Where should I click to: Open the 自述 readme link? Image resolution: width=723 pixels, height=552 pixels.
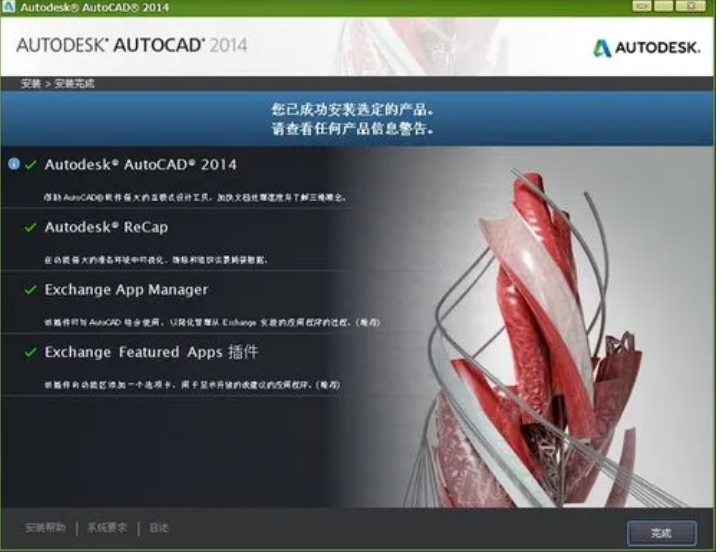(x=159, y=527)
